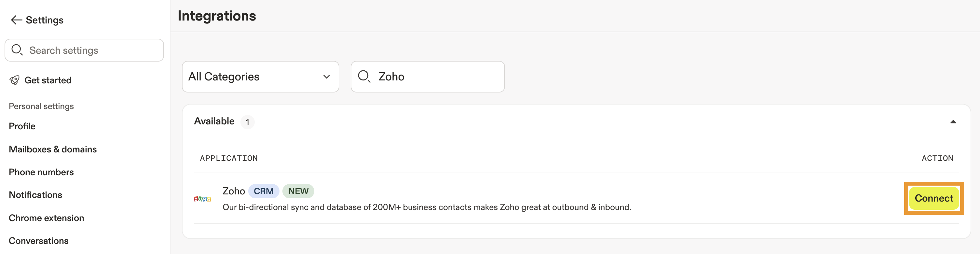Screen dimensions: 980x254
Task: Click the CRM tag on Zoho
Action: point(264,191)
